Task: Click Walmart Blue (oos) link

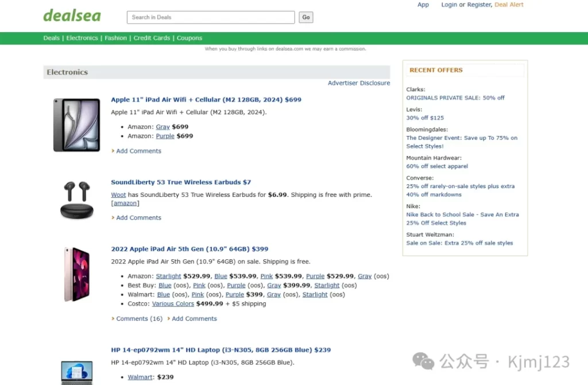Action: pyautogui.click(x=163, y=295)
